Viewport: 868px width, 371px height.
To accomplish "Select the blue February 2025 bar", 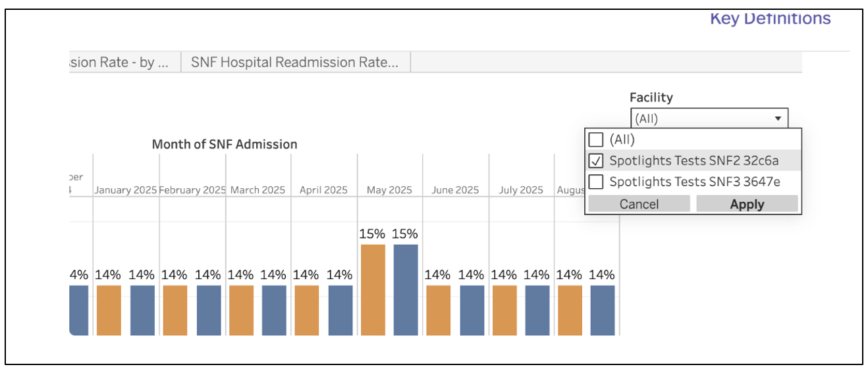I will click(209, 310).
